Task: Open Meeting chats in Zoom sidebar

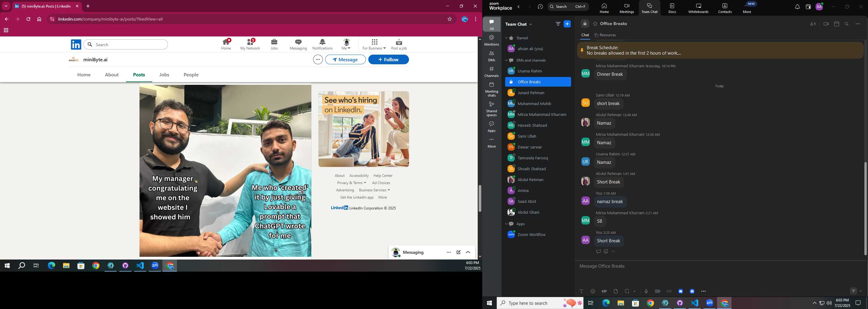Action: pos(492,89)
